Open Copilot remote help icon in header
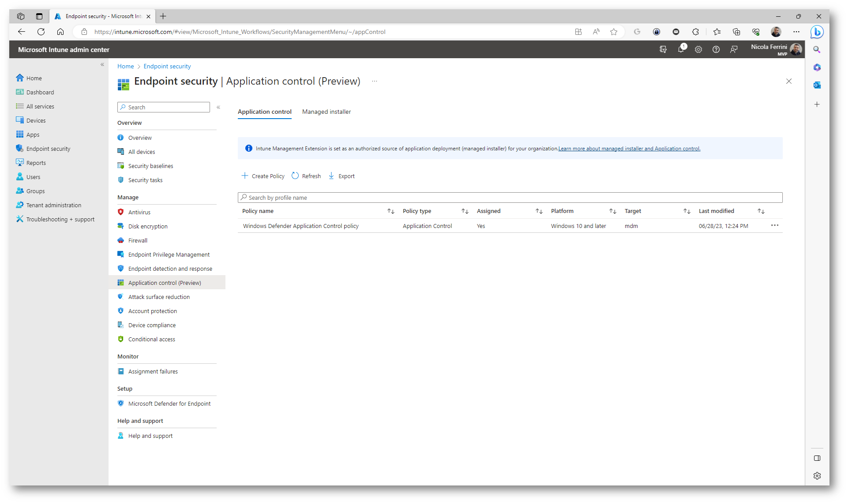Screen dimensions: 848x504 pos(663,49)
